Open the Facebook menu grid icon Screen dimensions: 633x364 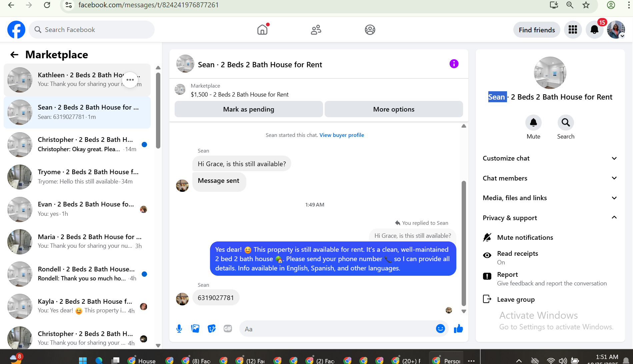click(573, 30)
